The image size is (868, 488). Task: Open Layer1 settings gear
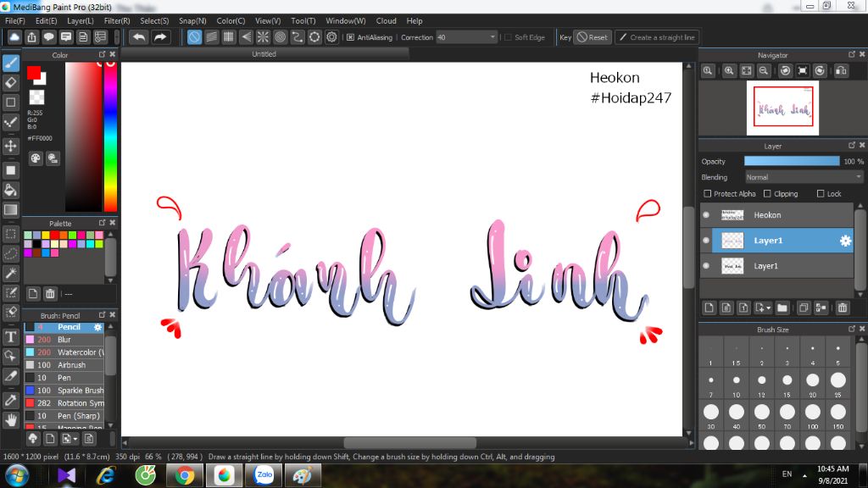pos(845,241)
